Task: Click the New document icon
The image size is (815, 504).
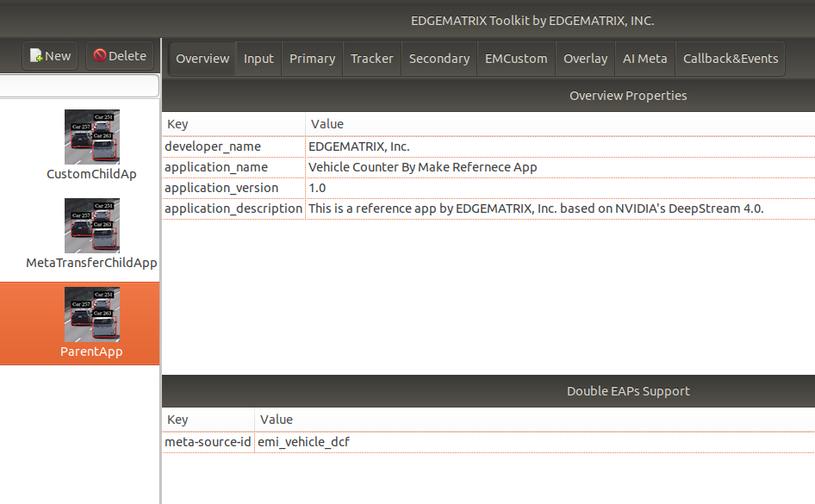Action: (x=36, y=56)
